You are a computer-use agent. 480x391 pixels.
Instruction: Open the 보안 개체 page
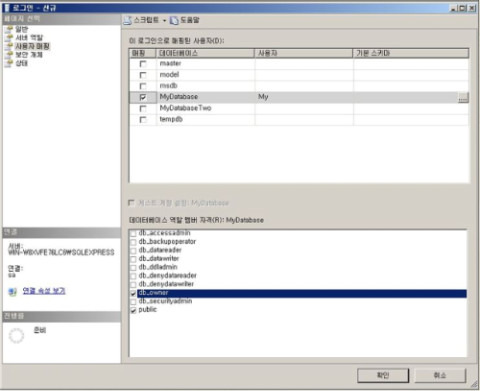(29, 54)
